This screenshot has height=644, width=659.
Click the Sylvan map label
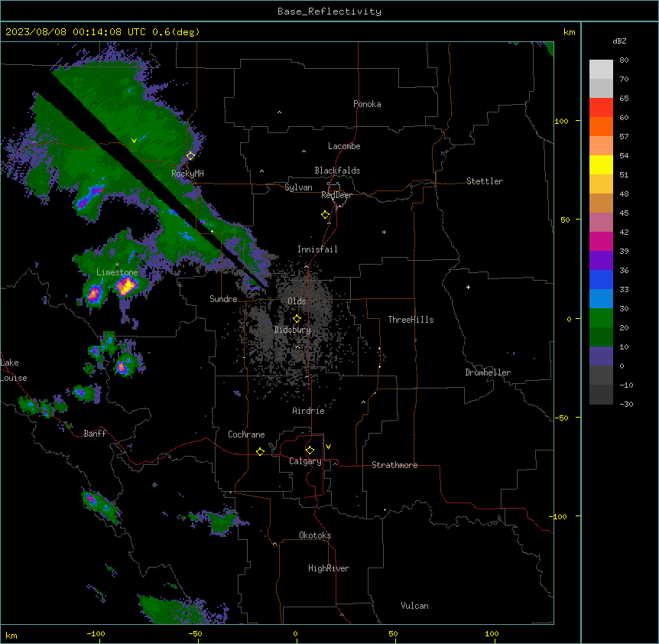(x=298, y=187)
